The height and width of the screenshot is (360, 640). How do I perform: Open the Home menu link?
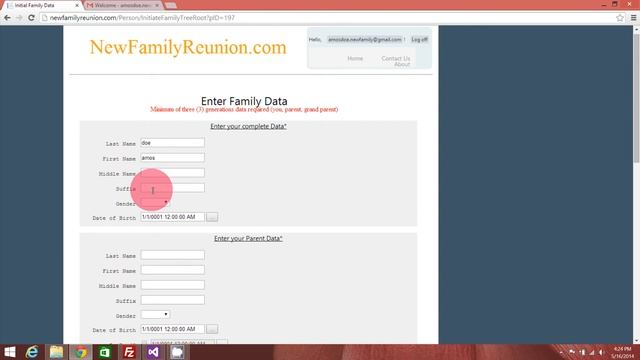tap(355, 58)
